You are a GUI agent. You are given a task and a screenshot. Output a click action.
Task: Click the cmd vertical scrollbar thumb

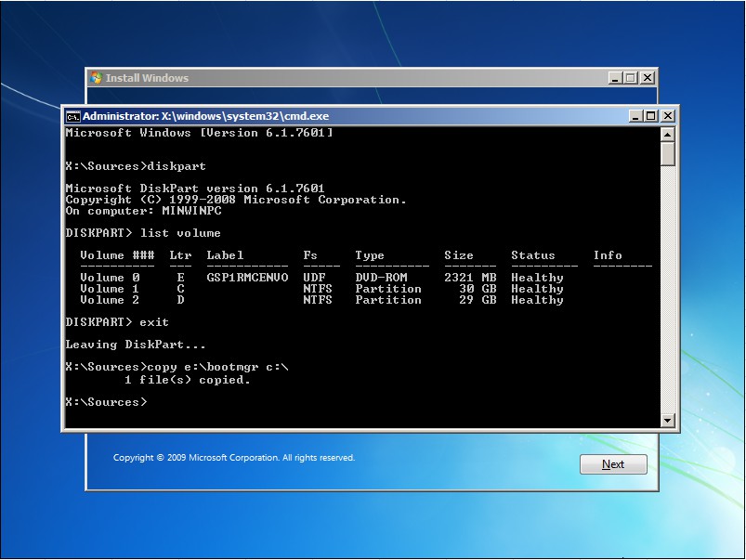pyautogui.click(x=668, y=154)
